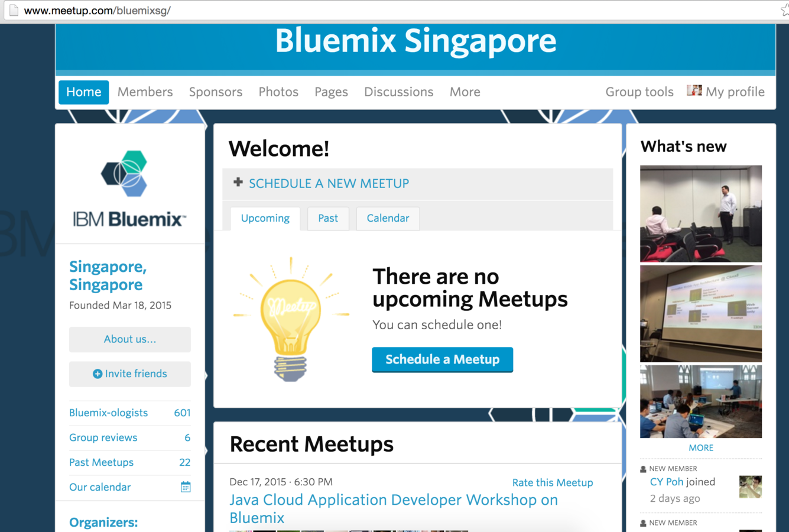Image resolution: width=789 pixels, height=532 pixels.
Task: Open CY Poh's profile photo
Action: 751,487
